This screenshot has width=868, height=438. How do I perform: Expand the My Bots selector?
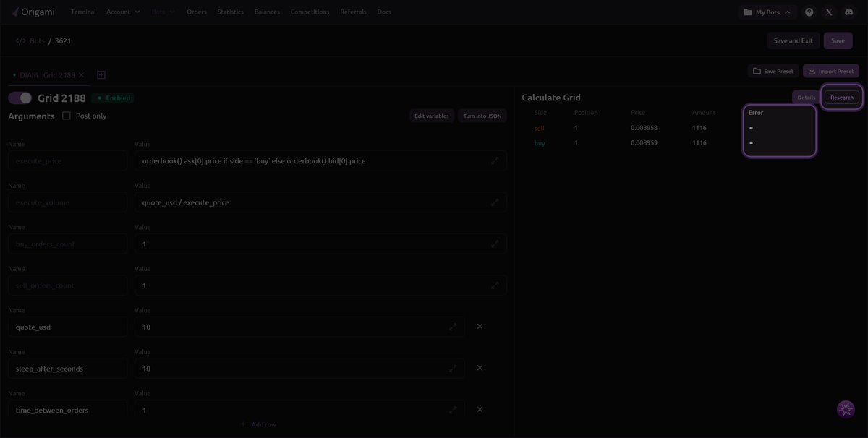[x=767, y=12]
